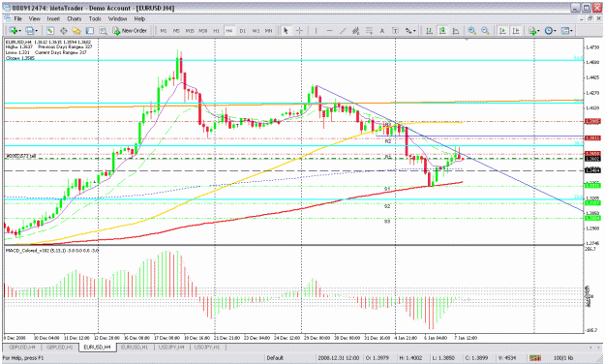
Task: Select the Trendline drawing tool
Action: (x=343, y=30)
